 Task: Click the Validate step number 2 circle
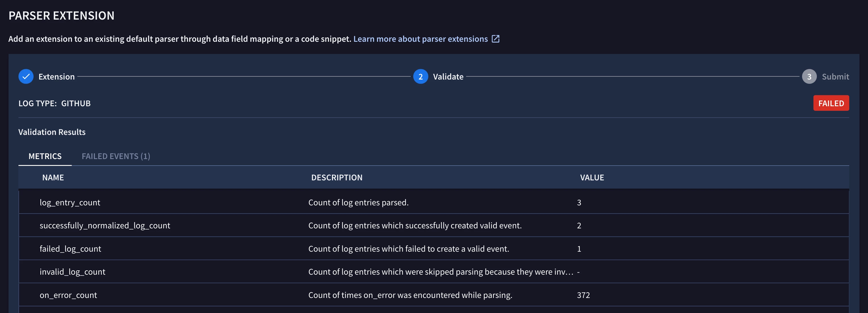(420, 76)
